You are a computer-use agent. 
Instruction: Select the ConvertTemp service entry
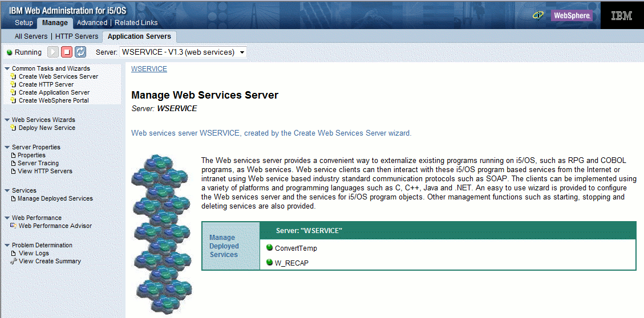pyautogui.click(x=295, y=248)
